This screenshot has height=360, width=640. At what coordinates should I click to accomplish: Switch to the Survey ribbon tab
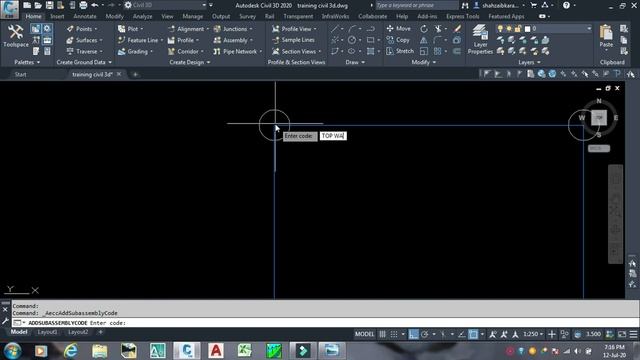click(x=247, y=16)
